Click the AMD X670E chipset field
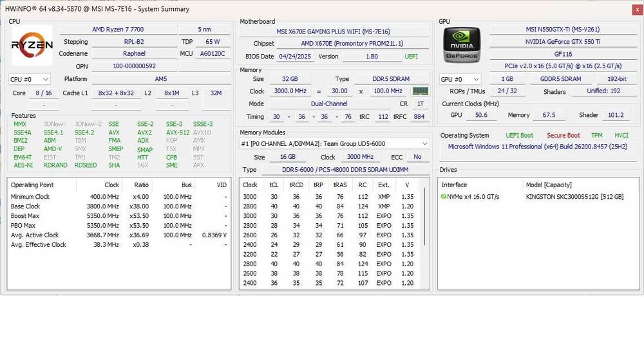 (x=352, y=44)
